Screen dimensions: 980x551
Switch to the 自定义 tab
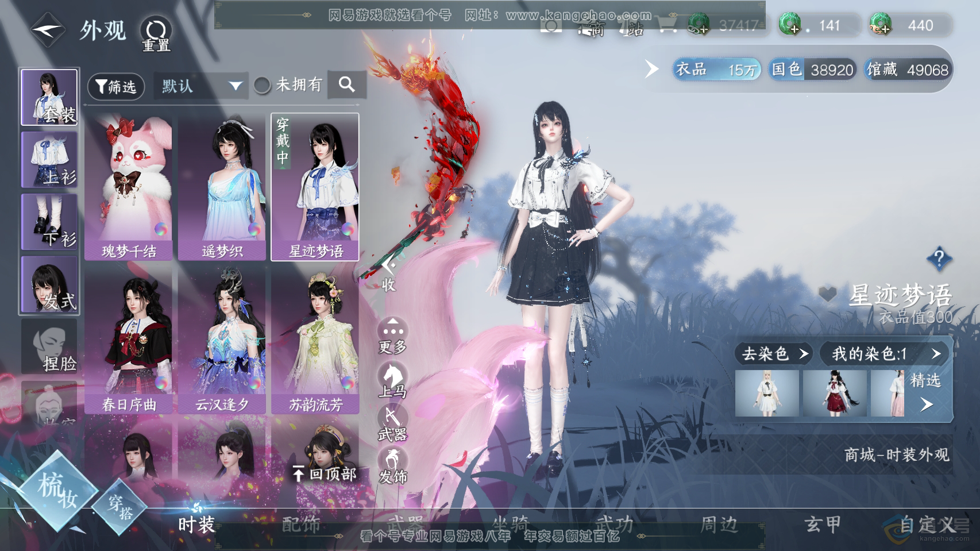click(928, 525)
